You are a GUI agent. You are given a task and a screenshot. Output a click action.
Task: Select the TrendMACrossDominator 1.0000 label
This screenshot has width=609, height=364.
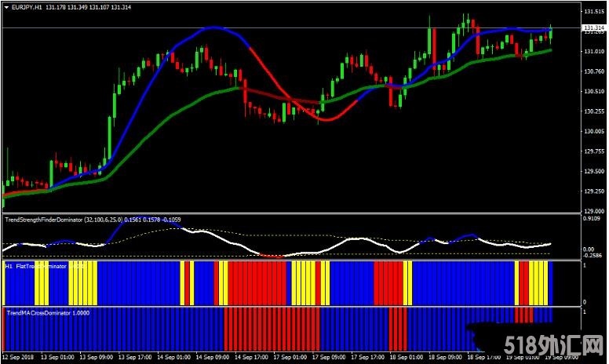(x=48, y=313)
